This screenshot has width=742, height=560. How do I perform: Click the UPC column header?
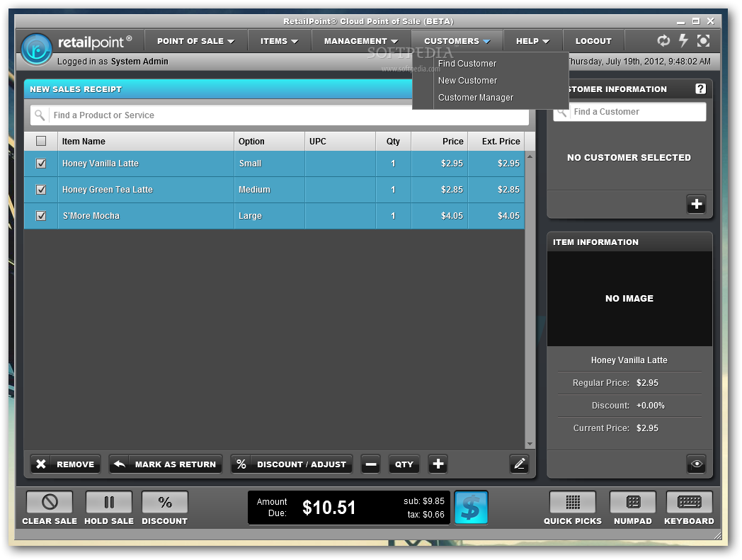(x=341, y=141)
